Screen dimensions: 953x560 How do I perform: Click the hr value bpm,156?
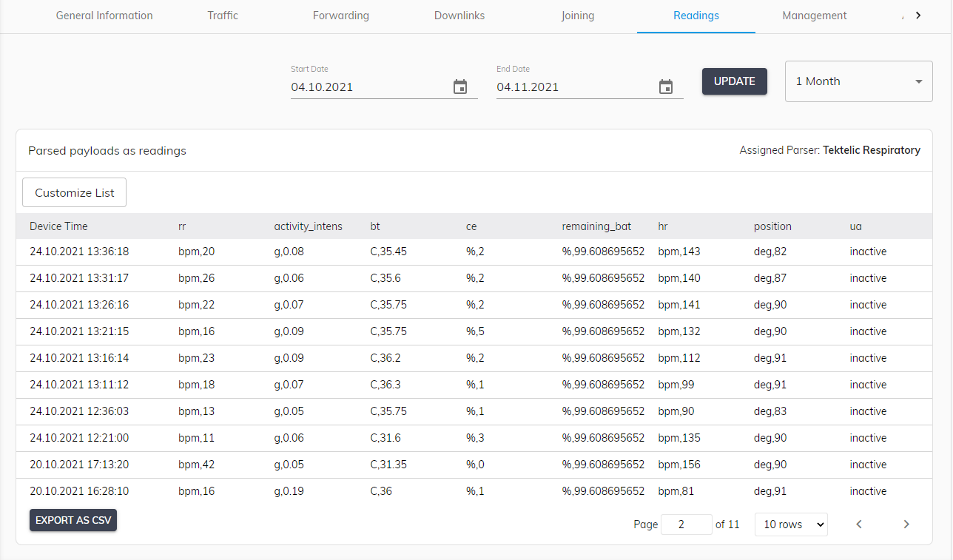679,465
